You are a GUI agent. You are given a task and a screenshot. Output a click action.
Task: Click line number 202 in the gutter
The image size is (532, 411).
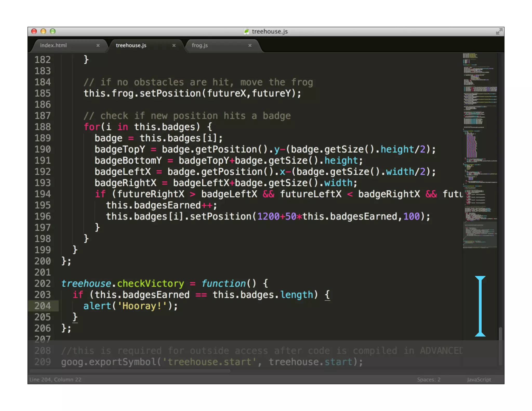tap(43, 283)
